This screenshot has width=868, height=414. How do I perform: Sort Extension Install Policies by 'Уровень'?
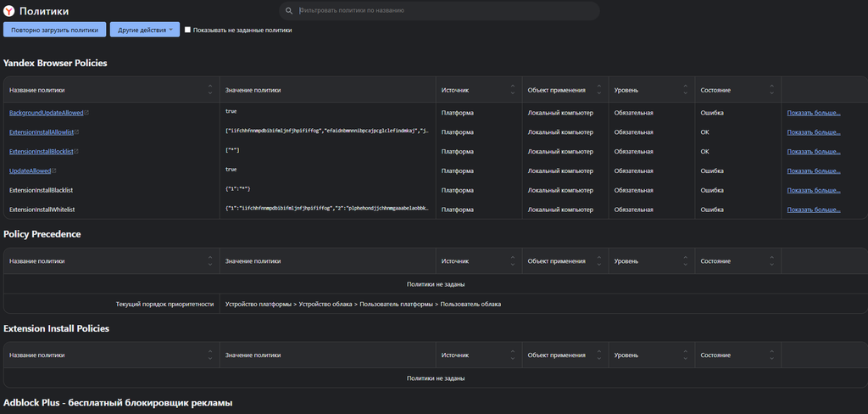pos(685,355)
